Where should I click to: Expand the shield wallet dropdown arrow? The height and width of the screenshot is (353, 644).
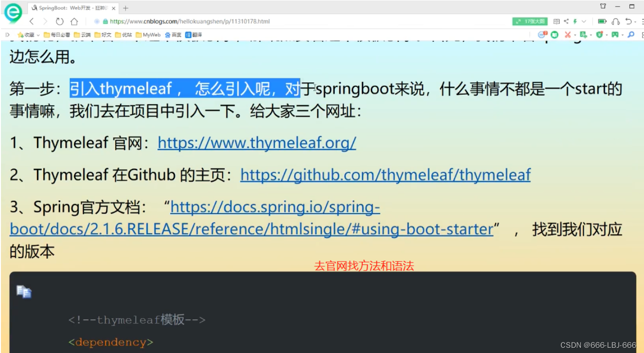[x=607, y=35]
